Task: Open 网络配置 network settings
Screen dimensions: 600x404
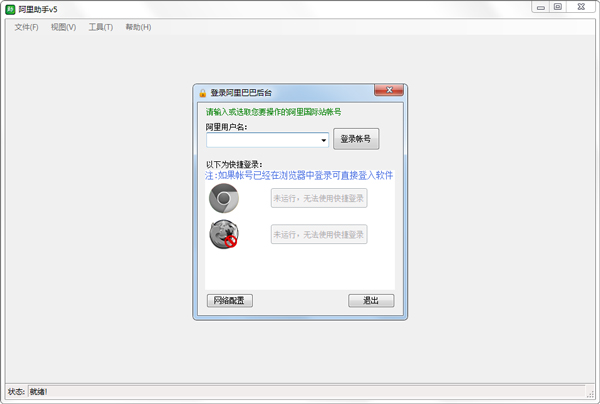Action: [230, 300]
